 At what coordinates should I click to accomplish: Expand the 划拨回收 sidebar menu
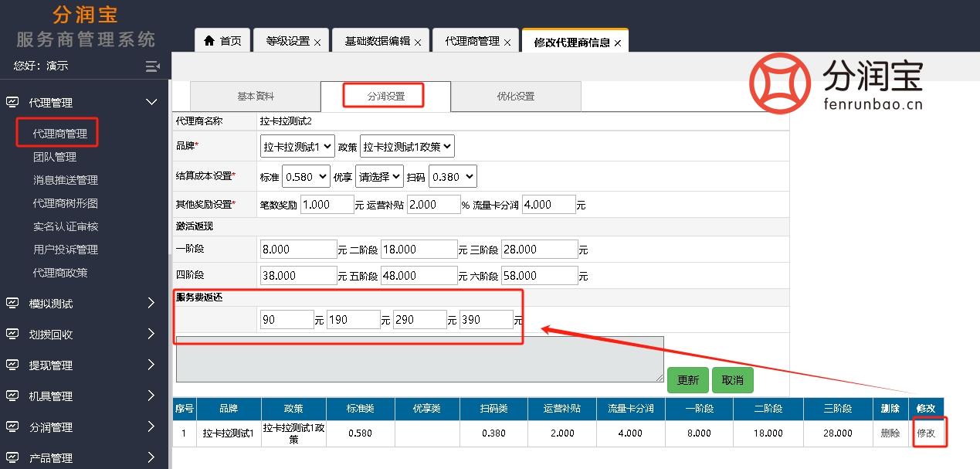(151, 335)
